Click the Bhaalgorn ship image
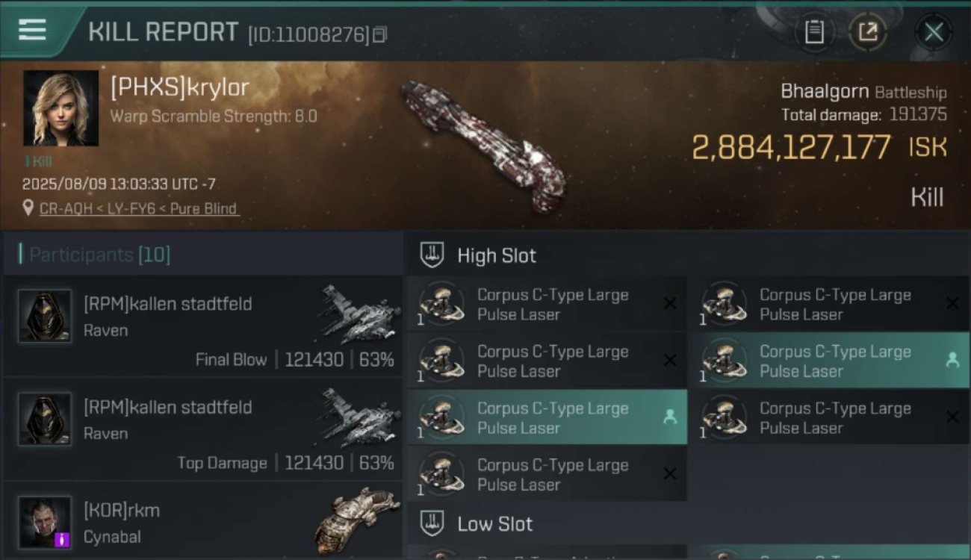Viewport: 971px width, 560px height. (x=482, y=146)
